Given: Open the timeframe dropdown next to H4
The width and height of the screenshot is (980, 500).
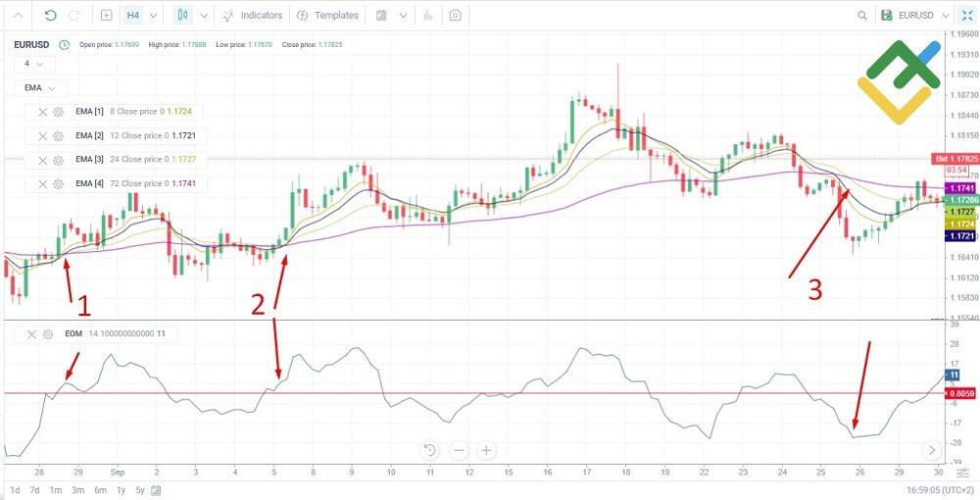Looking at the screenshot, I should [154, 15].
